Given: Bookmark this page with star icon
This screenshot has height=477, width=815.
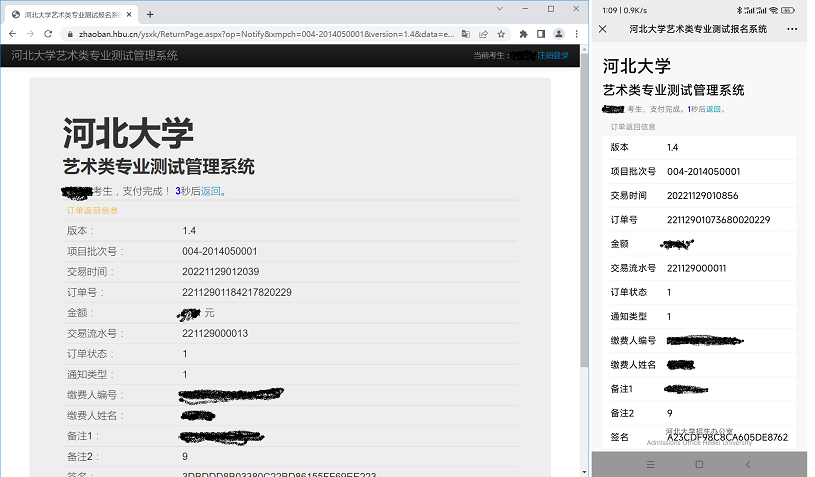Looking at the screenshot, I should [x=501, y=34].
